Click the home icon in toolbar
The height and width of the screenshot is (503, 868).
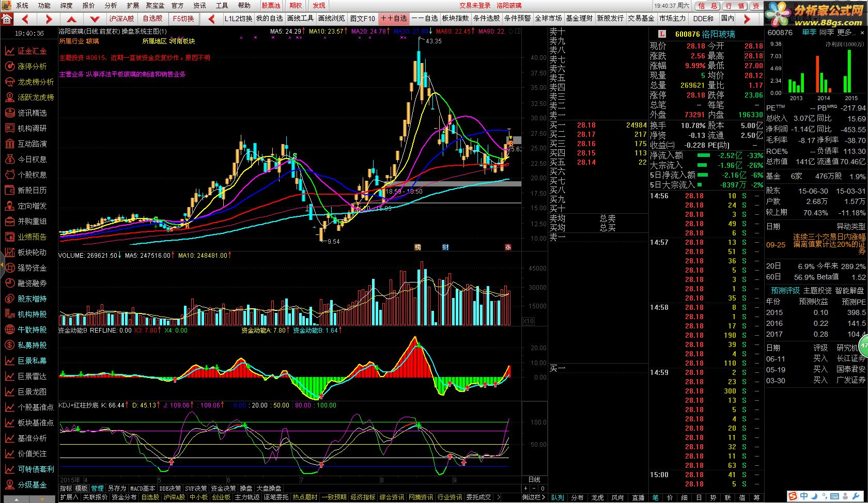coord(7,19)
